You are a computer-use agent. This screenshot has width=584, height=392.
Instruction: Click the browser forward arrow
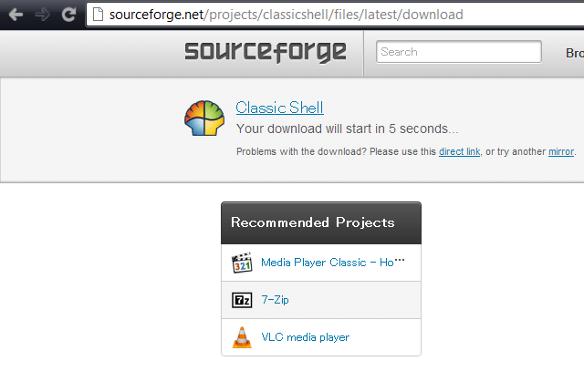pyautogui.click(x=42, y=15)
